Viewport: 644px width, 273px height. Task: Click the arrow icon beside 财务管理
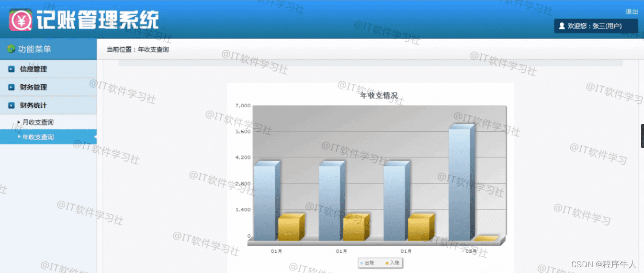pyautogui.click(x=11, y=87)
